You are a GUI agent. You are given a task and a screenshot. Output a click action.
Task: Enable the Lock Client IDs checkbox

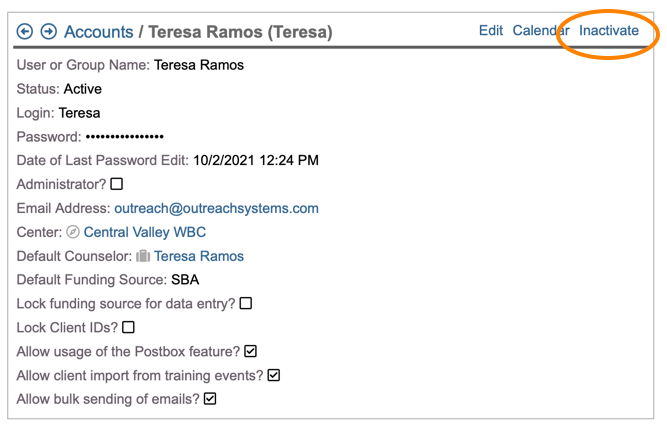[x=128, y=327]
